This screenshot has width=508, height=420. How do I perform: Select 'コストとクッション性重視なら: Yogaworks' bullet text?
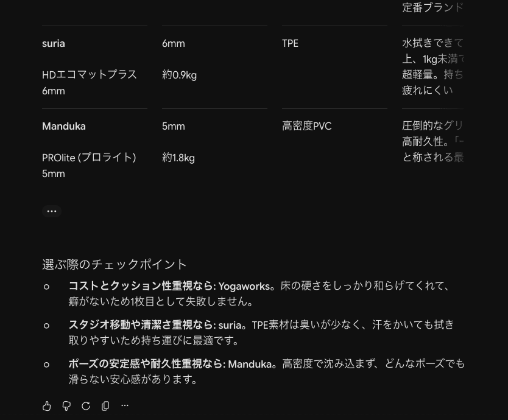pyautogui.click(x=169, y=286)
